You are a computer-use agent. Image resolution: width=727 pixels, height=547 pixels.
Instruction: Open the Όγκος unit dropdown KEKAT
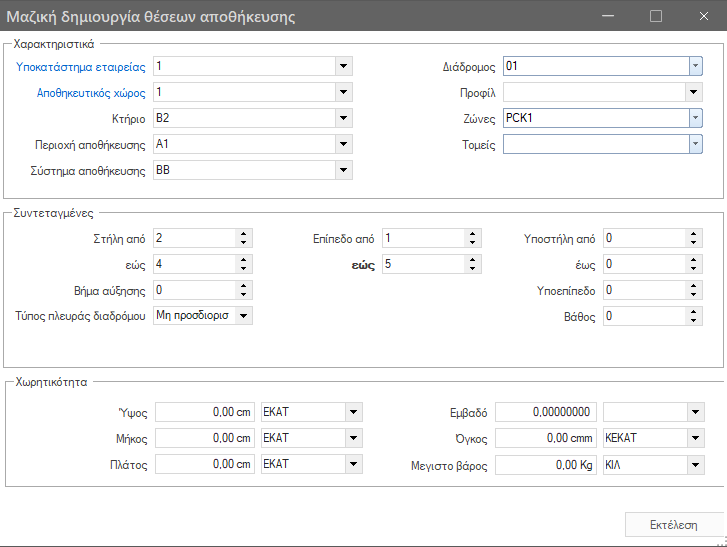695,438
